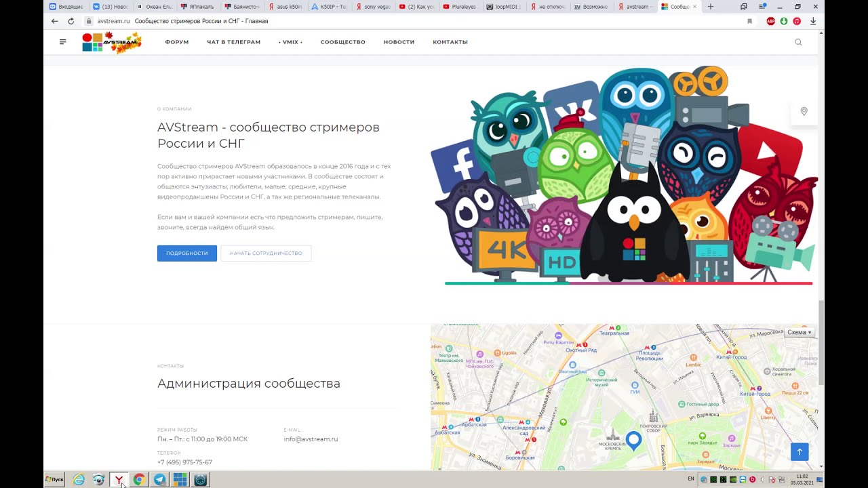Switch to the asus k50in tab
The image size is (868, 488).
click(x=285, y=7)
